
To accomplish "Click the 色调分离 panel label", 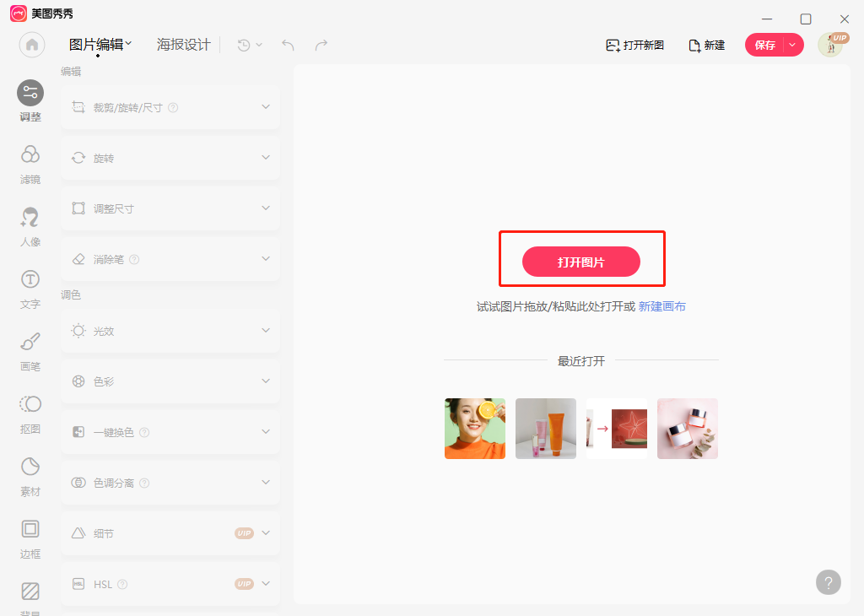I will click(114, 484).
